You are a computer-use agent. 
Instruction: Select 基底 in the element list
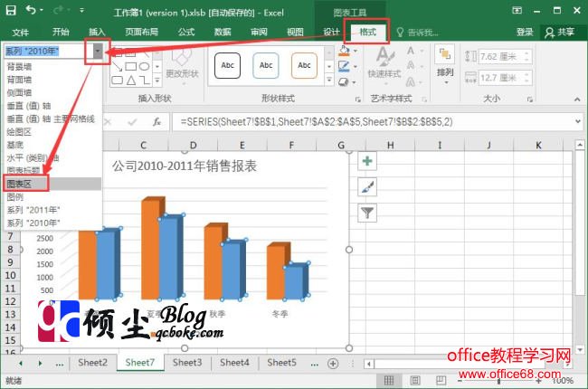[15, 145]
